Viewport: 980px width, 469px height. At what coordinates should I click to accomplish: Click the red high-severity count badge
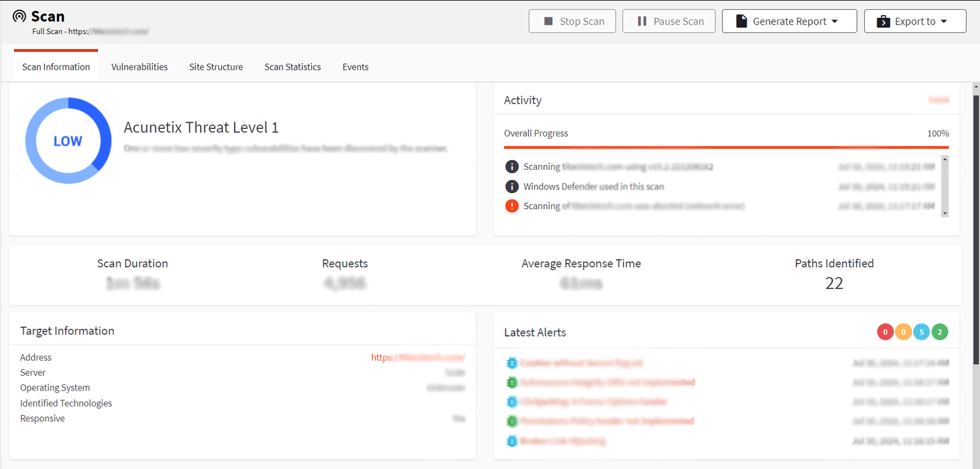[885, 332]
